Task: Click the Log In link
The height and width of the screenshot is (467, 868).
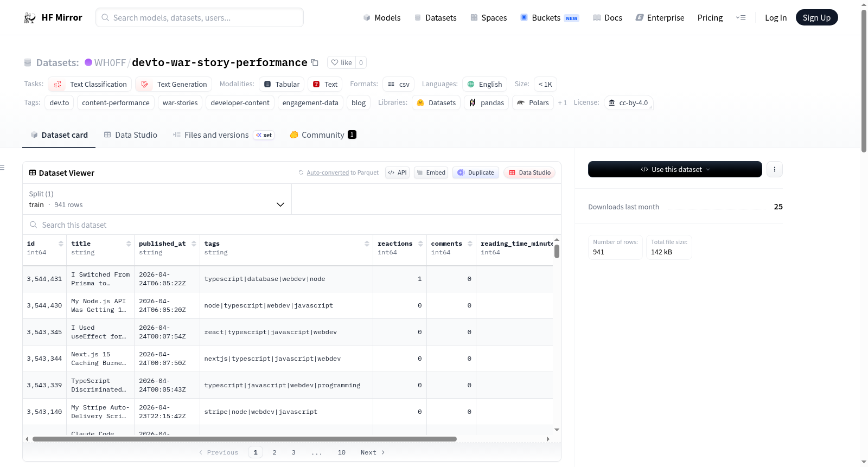Action: (x=776, y=18)
